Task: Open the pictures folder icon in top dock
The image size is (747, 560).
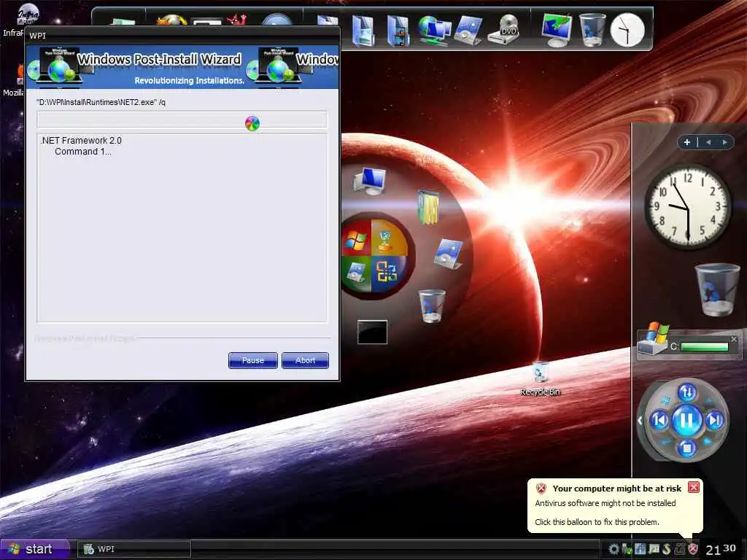Action: 363,31
